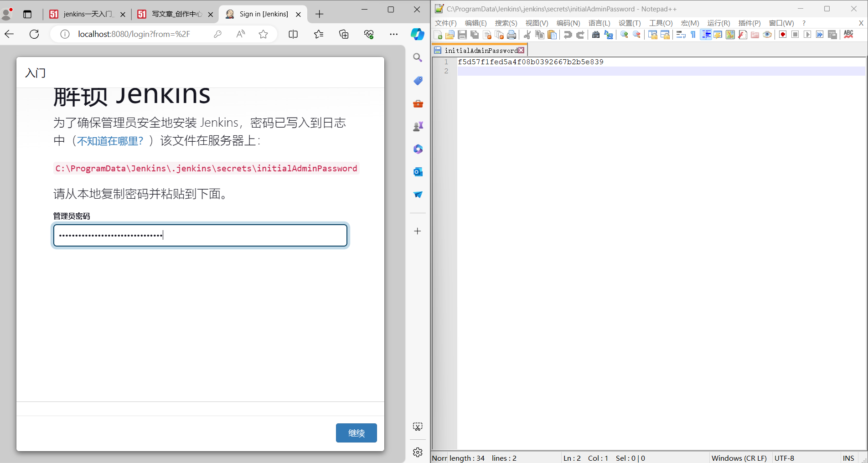This screenshot has height=463, width=868.
Task: Close the initialAdminPassword tab with red X
Action: [521, 50]
